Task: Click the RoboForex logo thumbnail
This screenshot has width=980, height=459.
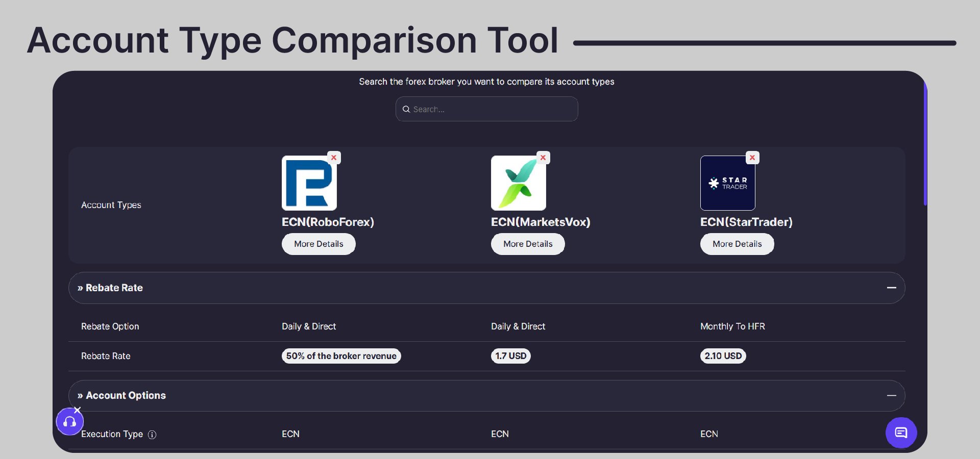Action: (309, 183)
